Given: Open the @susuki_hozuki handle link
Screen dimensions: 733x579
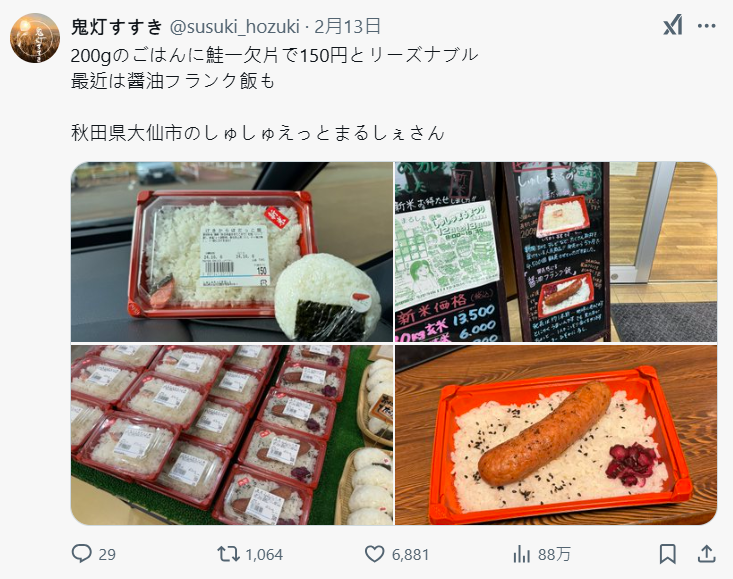Looking at the screenshot, I should pos(234,27).
